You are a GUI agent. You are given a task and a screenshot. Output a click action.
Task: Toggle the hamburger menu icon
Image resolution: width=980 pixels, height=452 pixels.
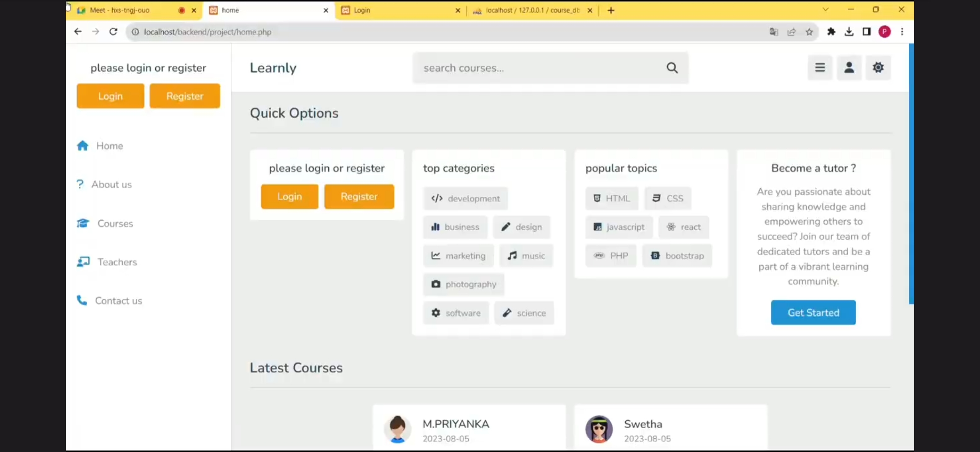tap(820, 67)
